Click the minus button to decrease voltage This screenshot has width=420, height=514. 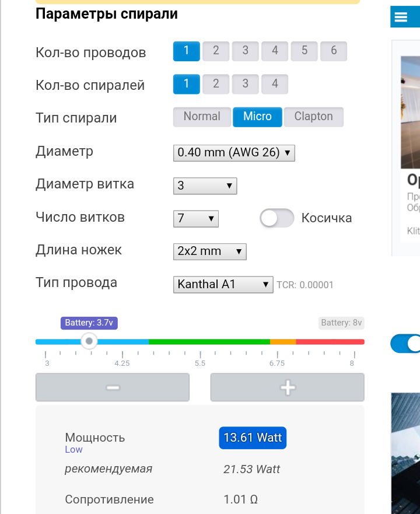tap(113, 387)
